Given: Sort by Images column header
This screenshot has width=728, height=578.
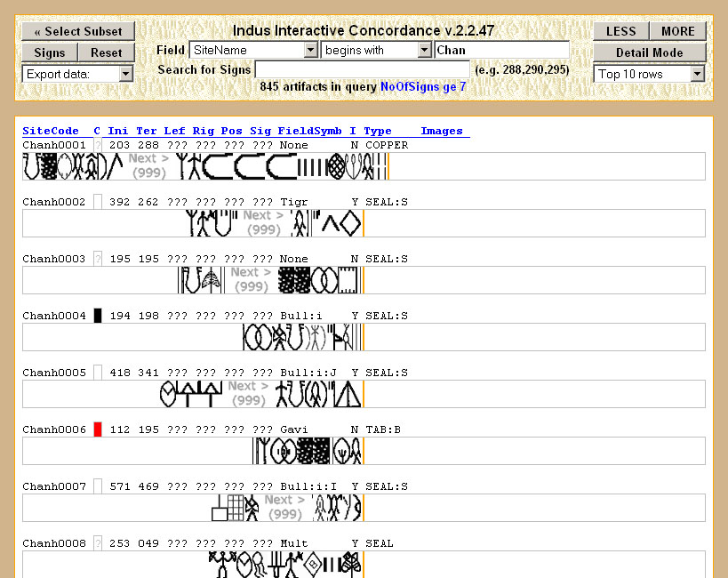Looking at the screenshot, I should [x=442, y=131].
